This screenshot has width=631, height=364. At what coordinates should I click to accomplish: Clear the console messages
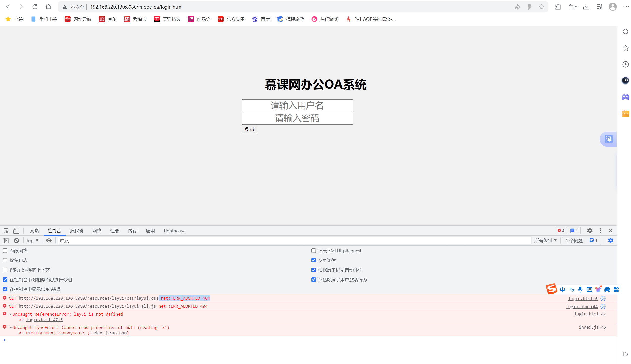click(17, 240)
